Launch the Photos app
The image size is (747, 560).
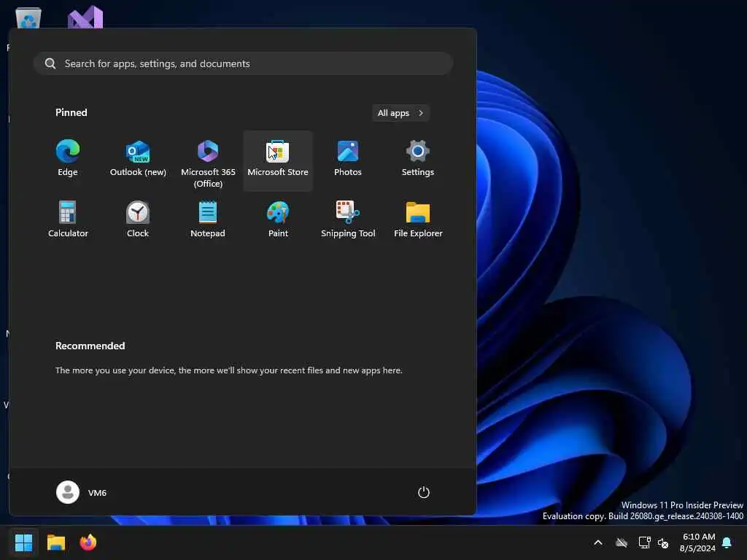pos(348,160)
